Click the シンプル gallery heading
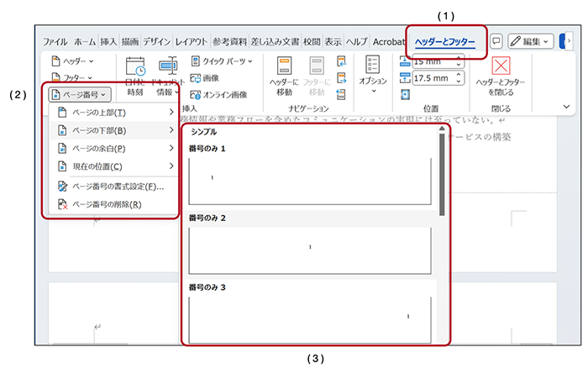 click(203, 132)
